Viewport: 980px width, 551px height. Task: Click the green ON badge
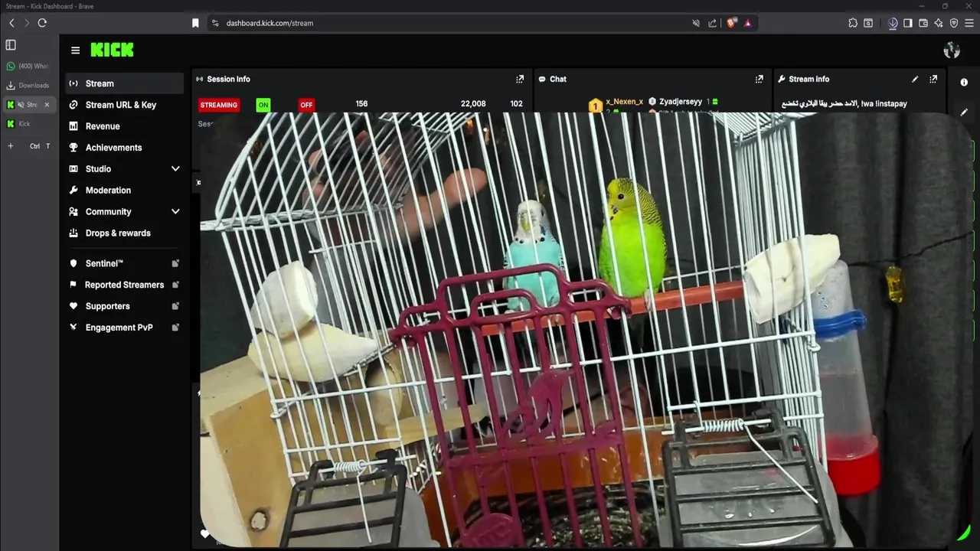[x=263, y=105]
